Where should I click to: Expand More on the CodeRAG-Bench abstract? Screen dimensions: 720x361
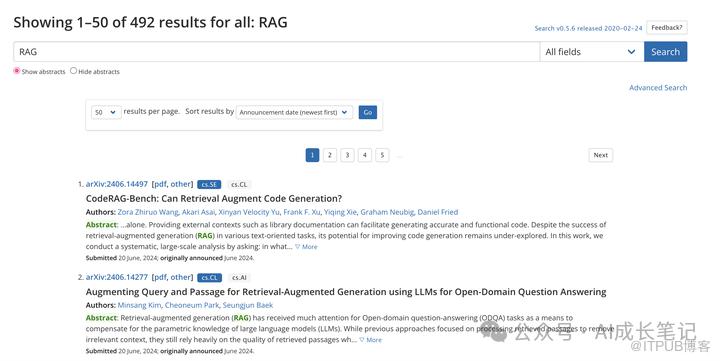[x=306, y=247]
